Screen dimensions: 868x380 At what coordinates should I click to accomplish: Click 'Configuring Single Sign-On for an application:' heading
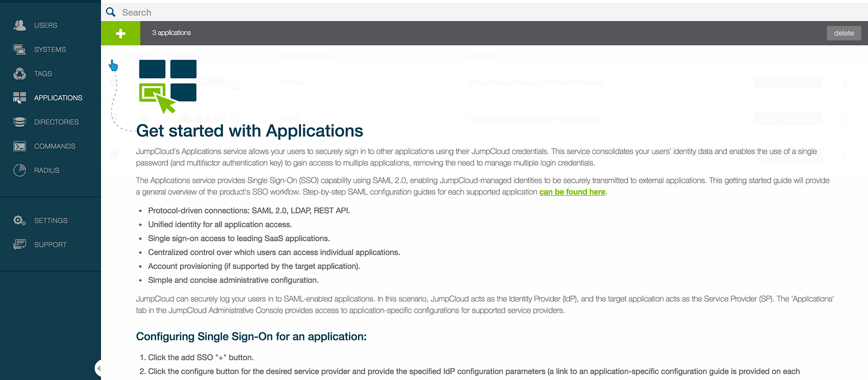[x=251, y=337]
